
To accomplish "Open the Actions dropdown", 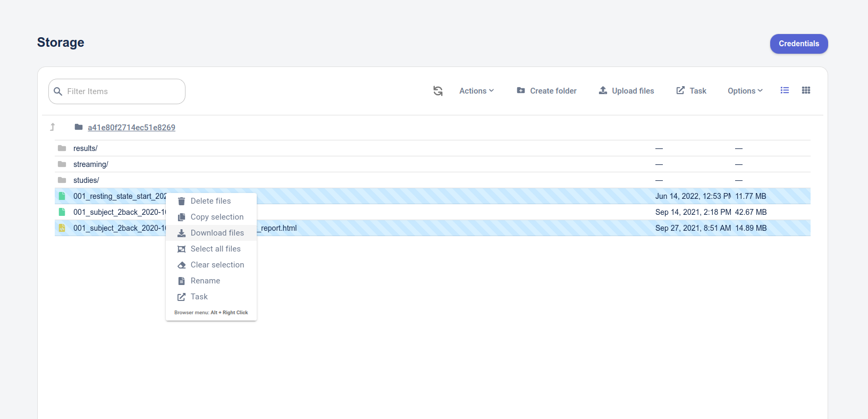I will pyautogui.click(x=476, y=91).
